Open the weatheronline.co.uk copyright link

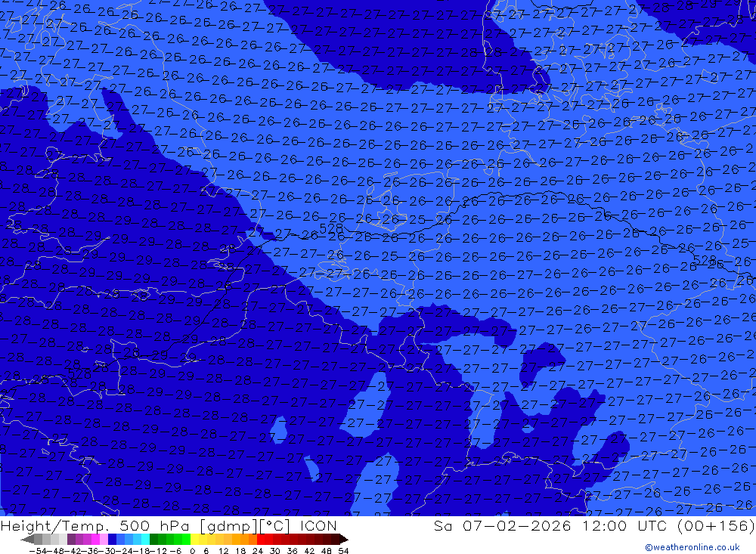pyautogui.click(x=692, y=547)
